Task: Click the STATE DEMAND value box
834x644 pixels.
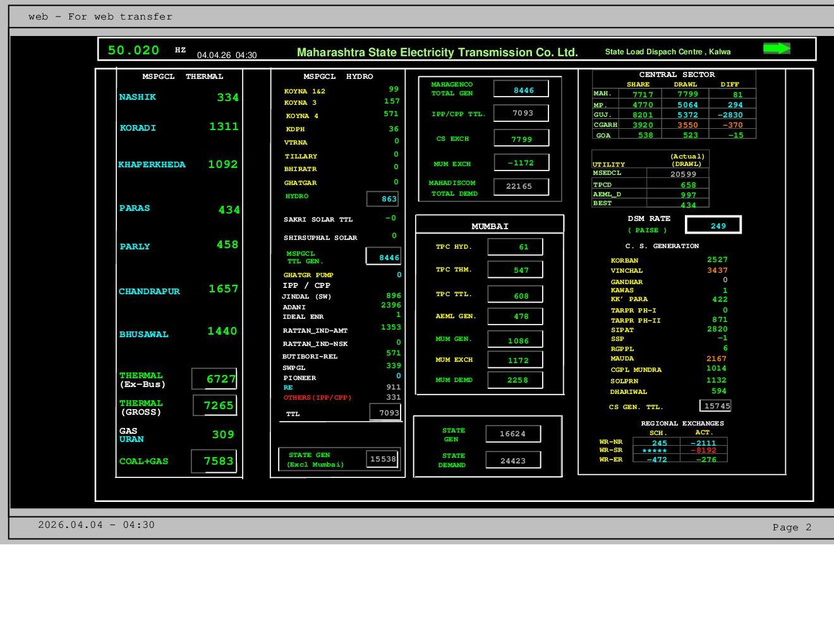Action: (x=513, y=460)
